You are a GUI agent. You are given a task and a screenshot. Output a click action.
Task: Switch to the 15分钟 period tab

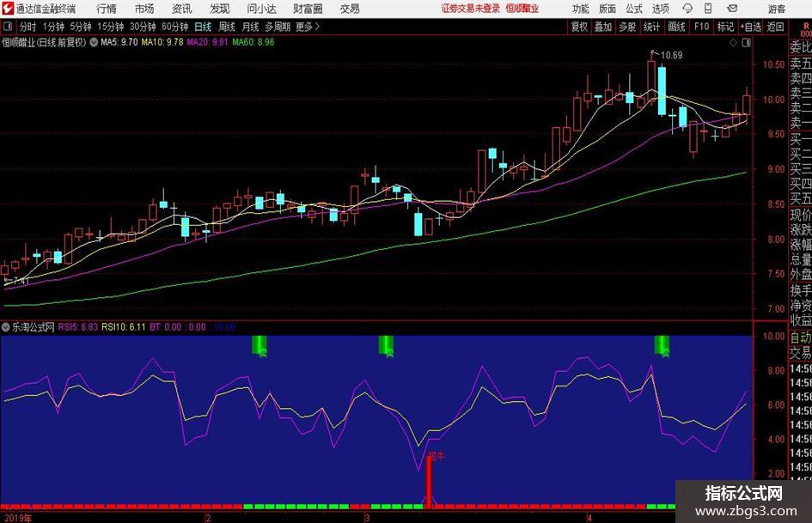click(111, 27)
